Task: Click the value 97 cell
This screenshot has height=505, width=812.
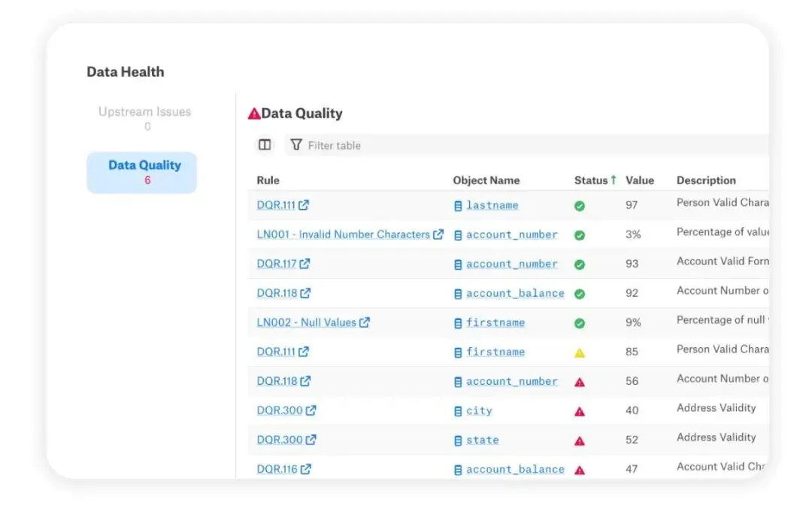Action: pyautogui.click(x=632, y=205)
